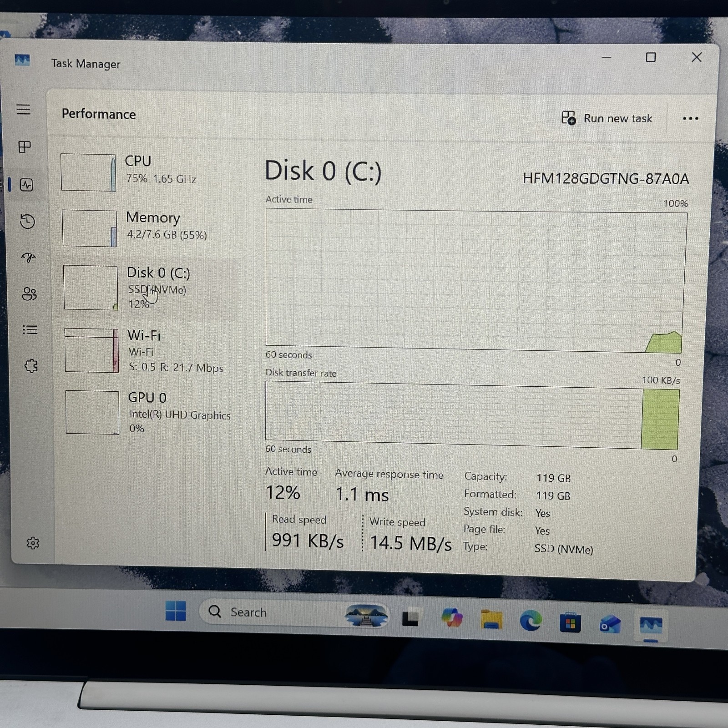Click the Disk 0 (C:) main heading

click(323, 171)
